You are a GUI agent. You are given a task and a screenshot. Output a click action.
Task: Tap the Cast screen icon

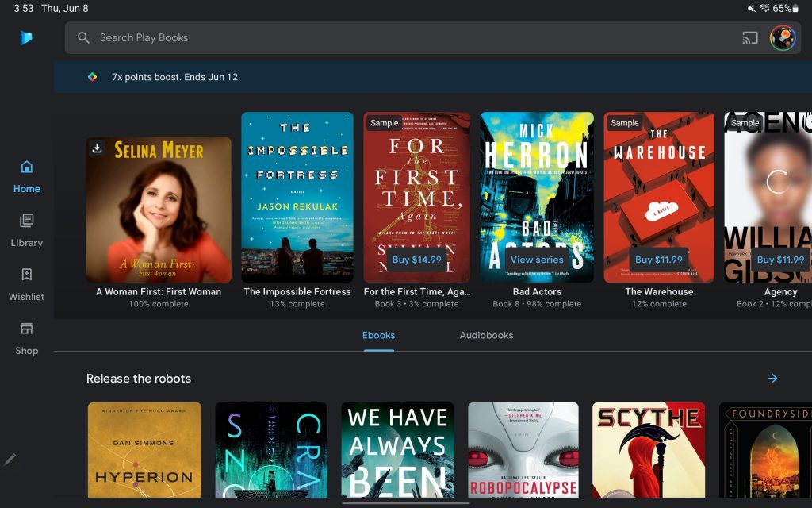click(749, 37)
